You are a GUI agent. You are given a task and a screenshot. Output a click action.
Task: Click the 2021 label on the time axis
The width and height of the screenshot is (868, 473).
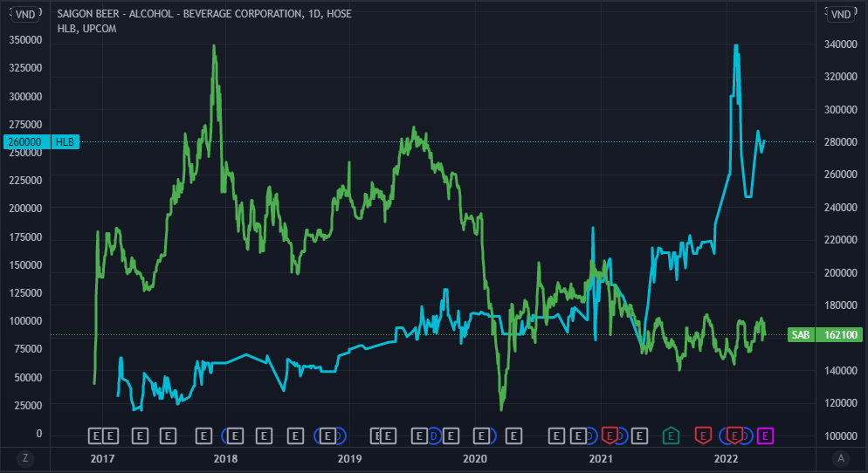pyautogui.click(x=601, y=459)
